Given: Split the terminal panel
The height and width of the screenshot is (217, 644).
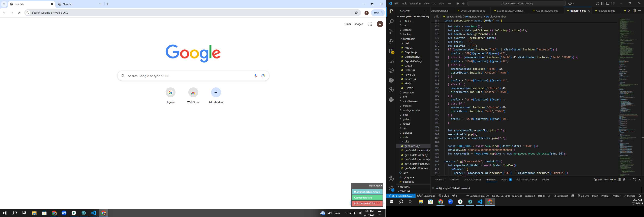Looking at the screenshot, I should coord(619,180).
